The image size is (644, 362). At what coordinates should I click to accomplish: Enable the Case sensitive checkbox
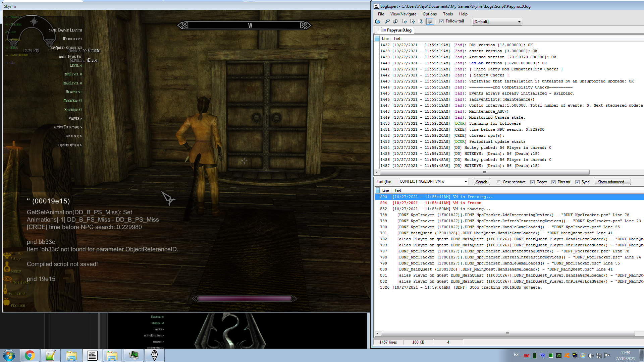click(499, 182)
